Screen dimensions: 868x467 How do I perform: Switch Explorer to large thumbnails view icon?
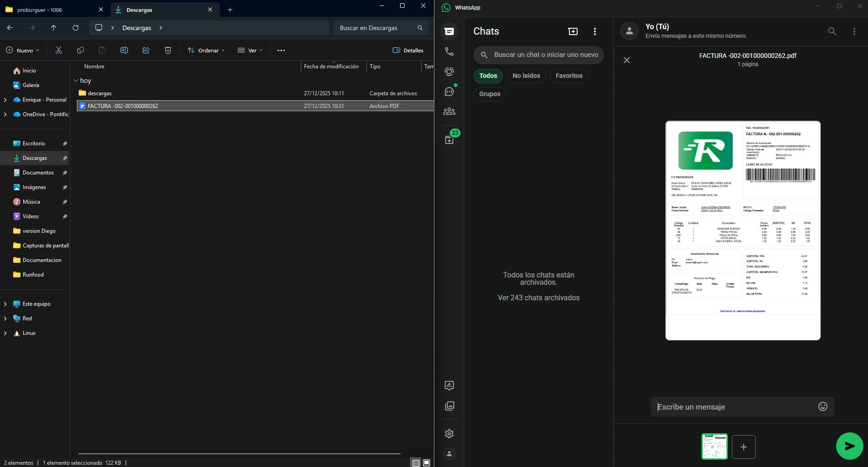pyautogui.click(x=426, y=463)
